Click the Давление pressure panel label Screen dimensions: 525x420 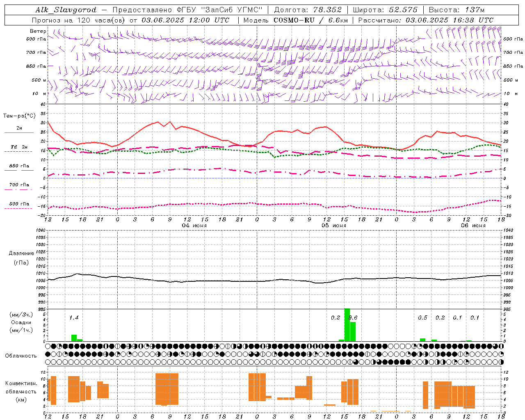pos(21,253)
